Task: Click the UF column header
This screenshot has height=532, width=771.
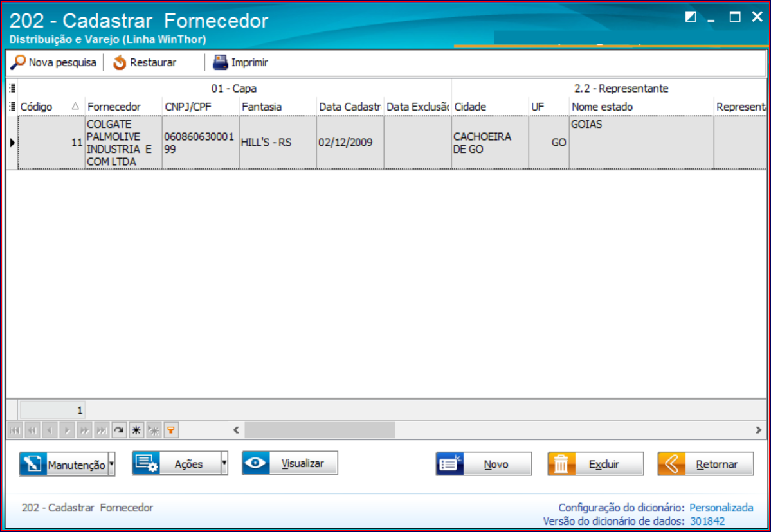Action: [x=549, y=107]
